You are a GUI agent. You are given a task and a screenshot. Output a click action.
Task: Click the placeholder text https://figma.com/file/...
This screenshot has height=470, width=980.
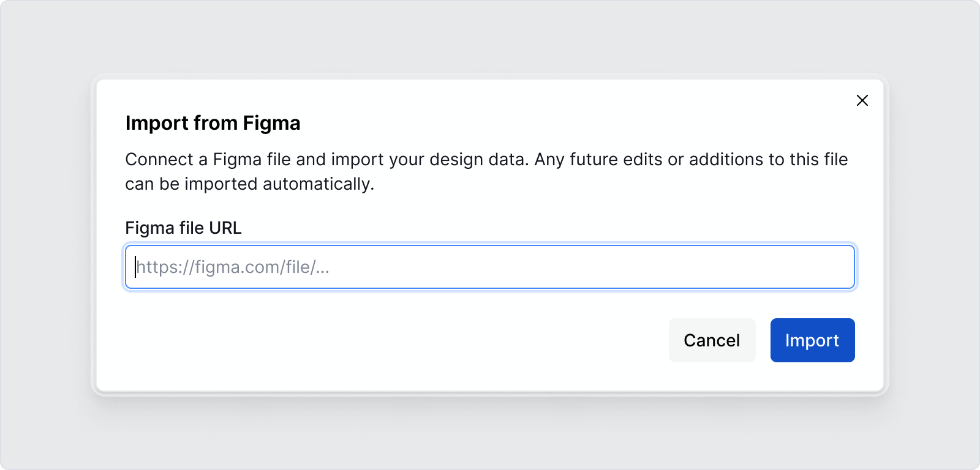[x=232, y=267]
